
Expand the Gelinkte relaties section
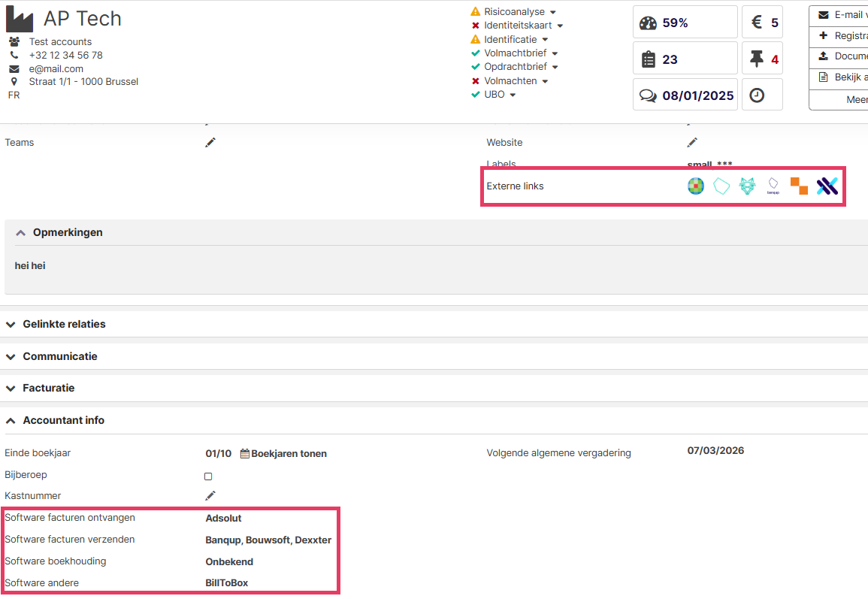[x=11, y=325]
